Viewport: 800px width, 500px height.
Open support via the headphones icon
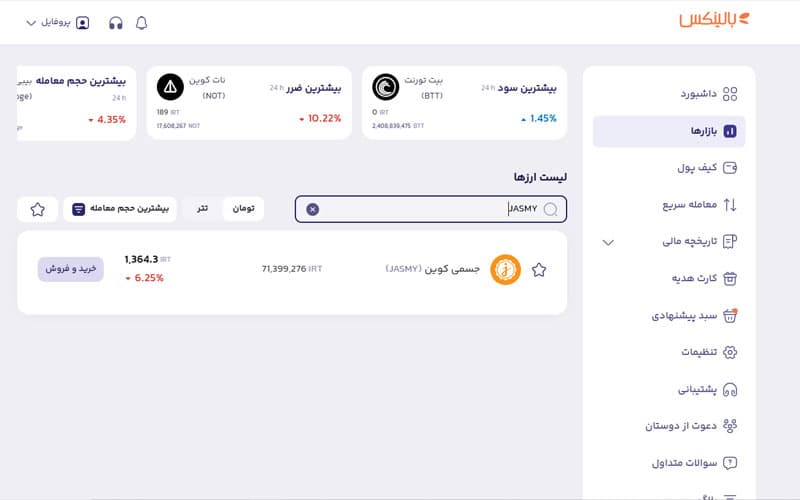tap(116, 22)
